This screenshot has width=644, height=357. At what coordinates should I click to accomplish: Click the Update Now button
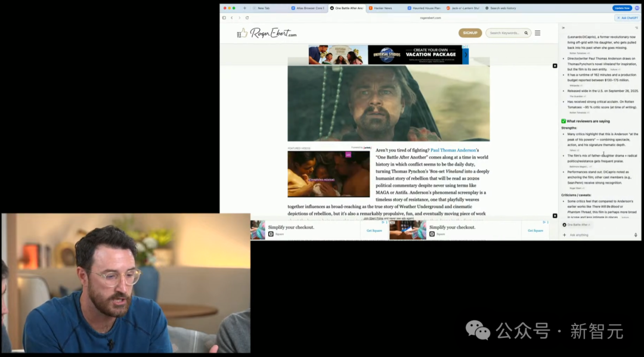[x=621, y=8]
